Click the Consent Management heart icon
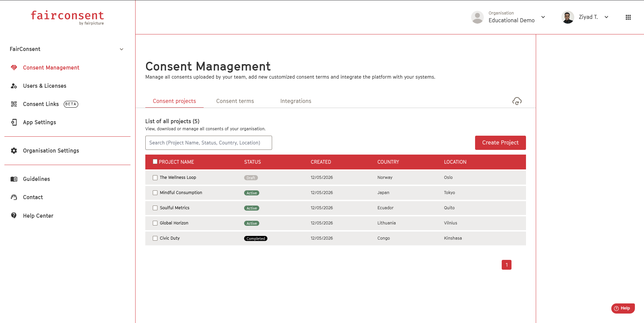 (x=14, y=68)
